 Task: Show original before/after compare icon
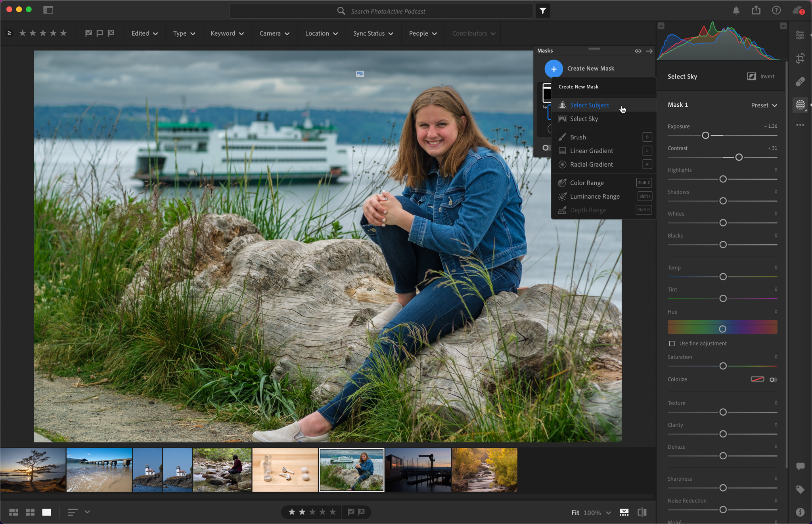click(x=642, y=512)
